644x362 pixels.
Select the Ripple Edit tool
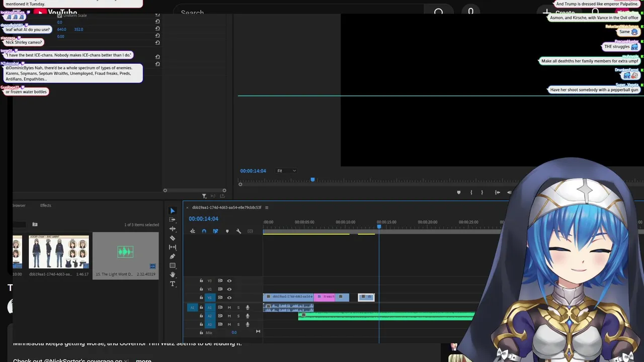point(172,229)
